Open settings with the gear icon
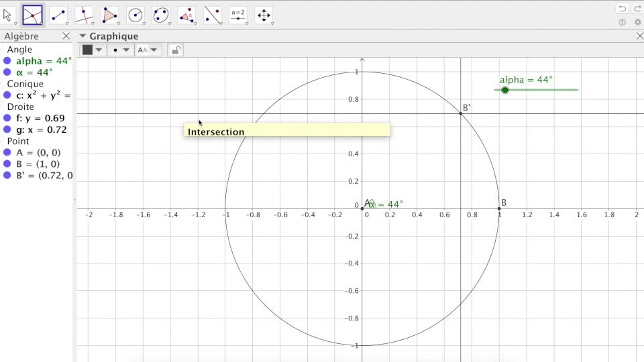The image size is (644, 362). coord(637,22)
